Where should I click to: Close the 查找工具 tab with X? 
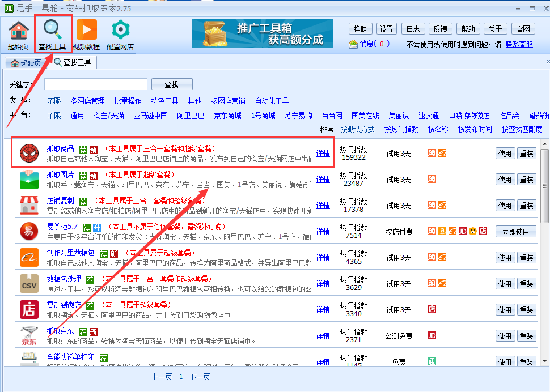click(548, 62)
